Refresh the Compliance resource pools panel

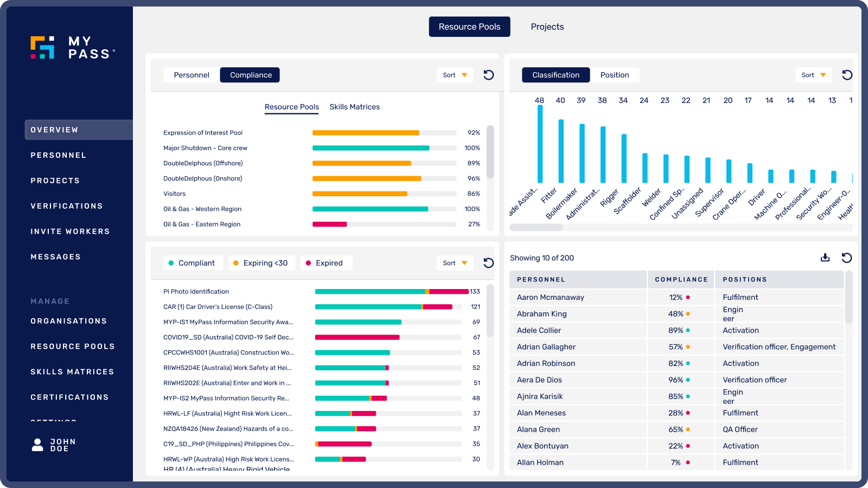click(488, 75)
